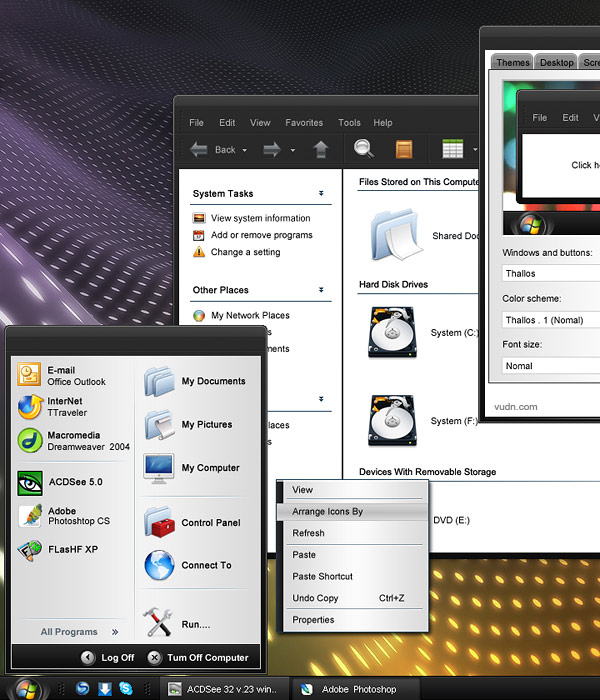Open the View menu in Explorer window
This screenshot has width=600, height=700.
(x=260, y=122)
